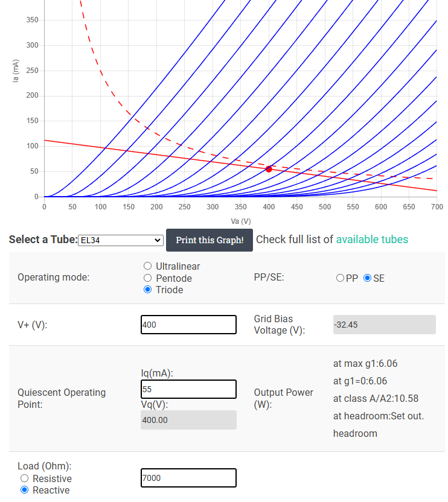The width and height of the screenshot is (448, 502).
Task: Choose Pentode operating mode
Action: (x=148, y=278)
